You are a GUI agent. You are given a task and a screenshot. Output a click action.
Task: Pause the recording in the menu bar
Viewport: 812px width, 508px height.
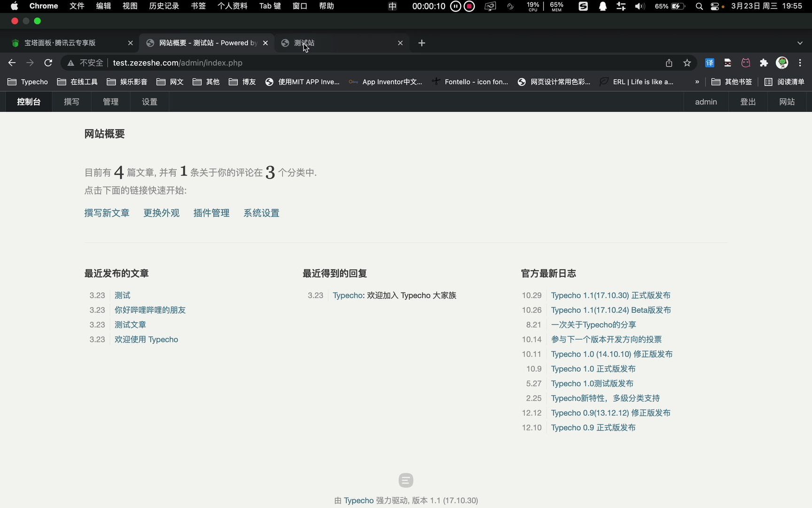455,6
